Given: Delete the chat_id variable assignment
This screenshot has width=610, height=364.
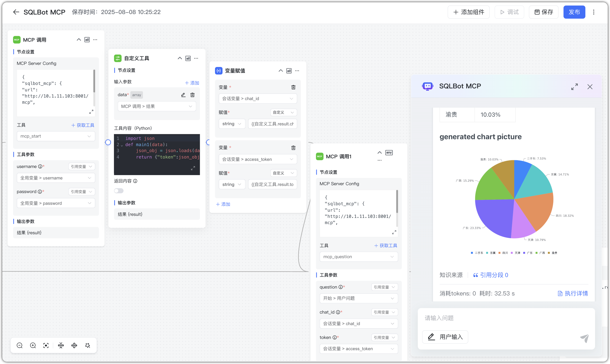Looking at the screenshot, I should (293, 87).
